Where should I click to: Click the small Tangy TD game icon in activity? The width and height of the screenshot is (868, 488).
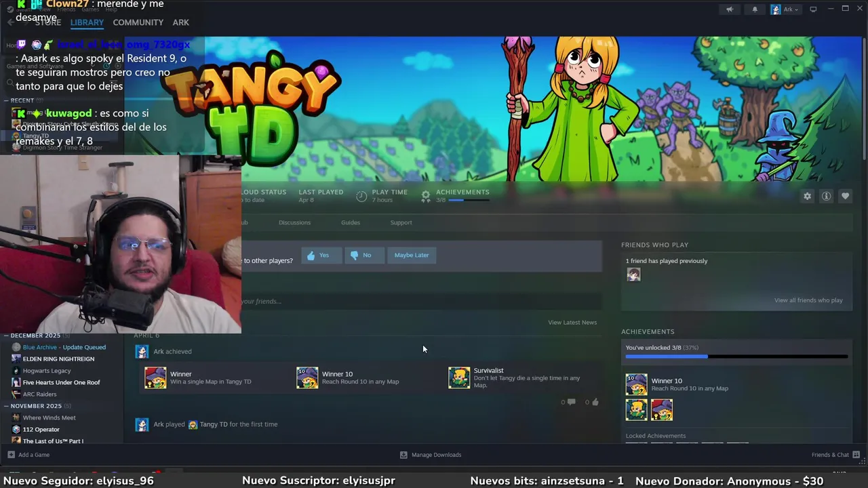193,424
